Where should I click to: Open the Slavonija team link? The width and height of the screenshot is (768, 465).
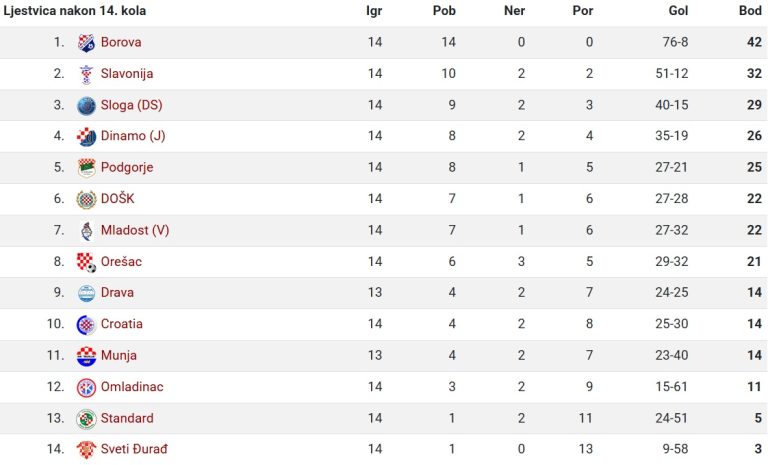click(127, 73)
